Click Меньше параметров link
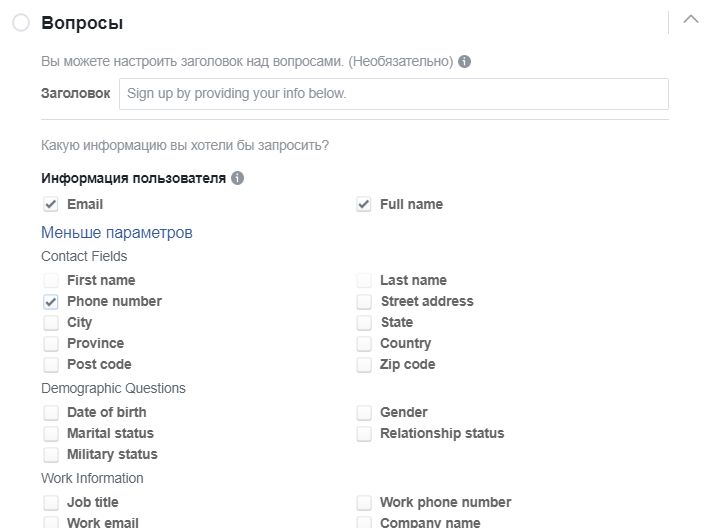 point(117,232)
